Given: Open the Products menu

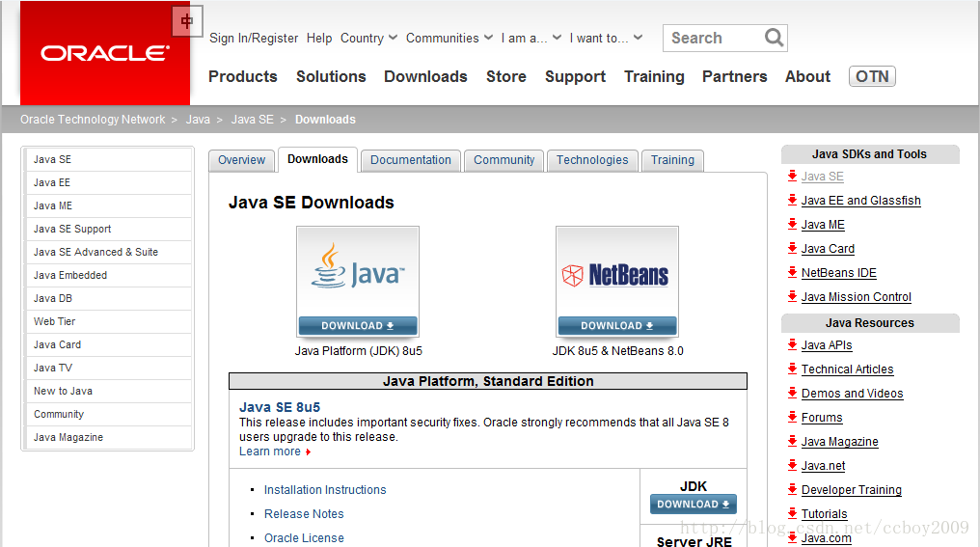Looking at the screenshot, I should [242, 76].
